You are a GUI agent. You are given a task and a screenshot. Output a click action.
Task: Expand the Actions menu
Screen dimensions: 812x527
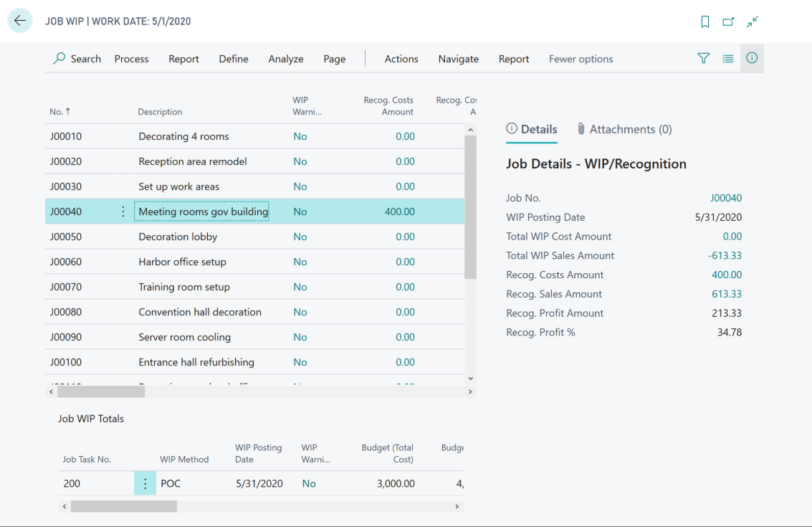[x=401, y=59]
